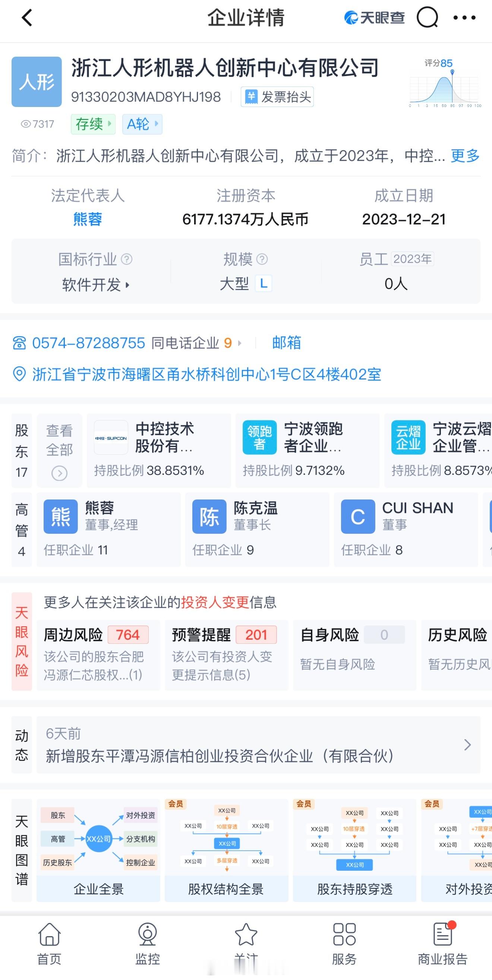Open 预警提醒 201 alerts card
Viewport: 492px width, 980px height.
226,655
